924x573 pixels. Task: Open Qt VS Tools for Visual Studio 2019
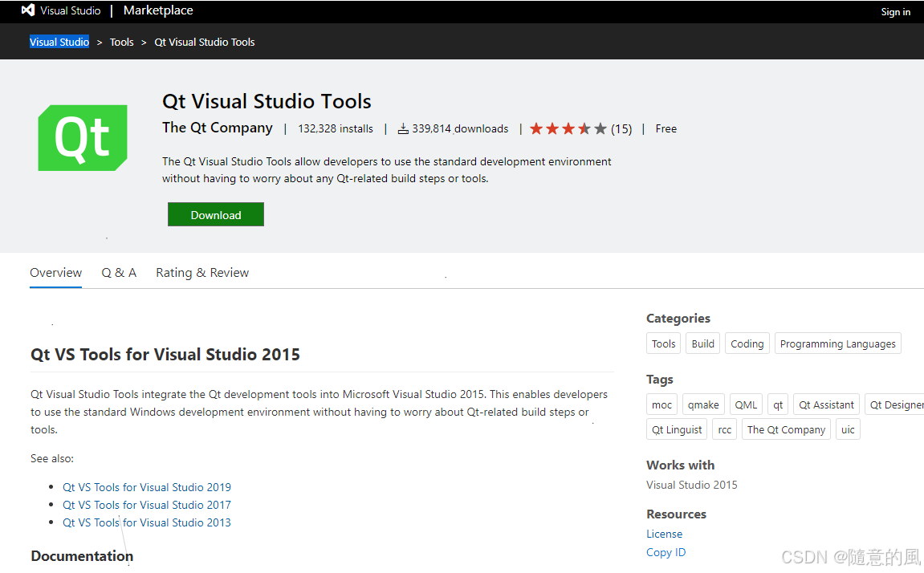point(147,487)
